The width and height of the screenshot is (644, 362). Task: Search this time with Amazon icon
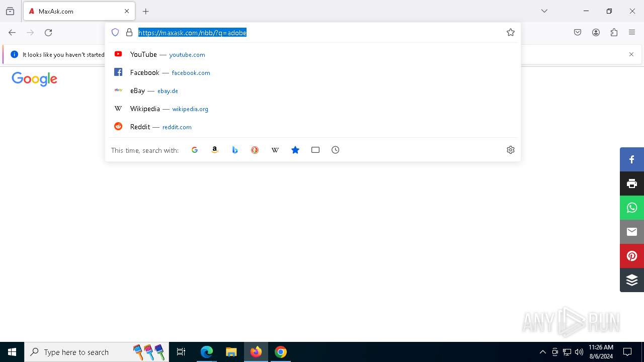click(x=215, y=150)
